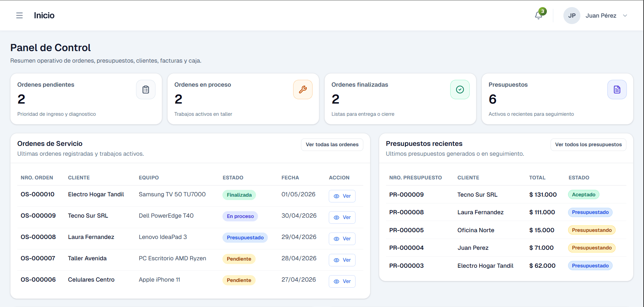644x307 pixels.
Task: Click the Ordenes en proceso card title
Action: (202, 85)
